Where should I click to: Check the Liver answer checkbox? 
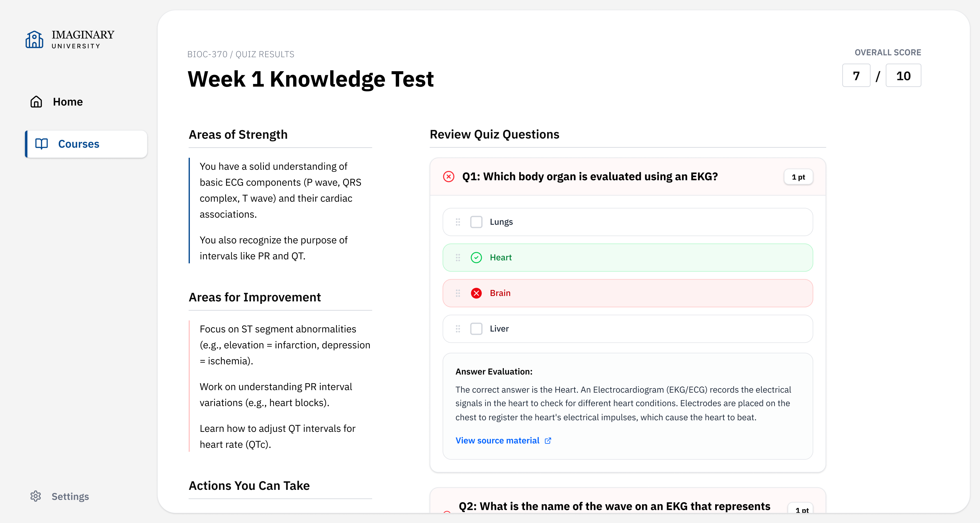coord(476,329)
